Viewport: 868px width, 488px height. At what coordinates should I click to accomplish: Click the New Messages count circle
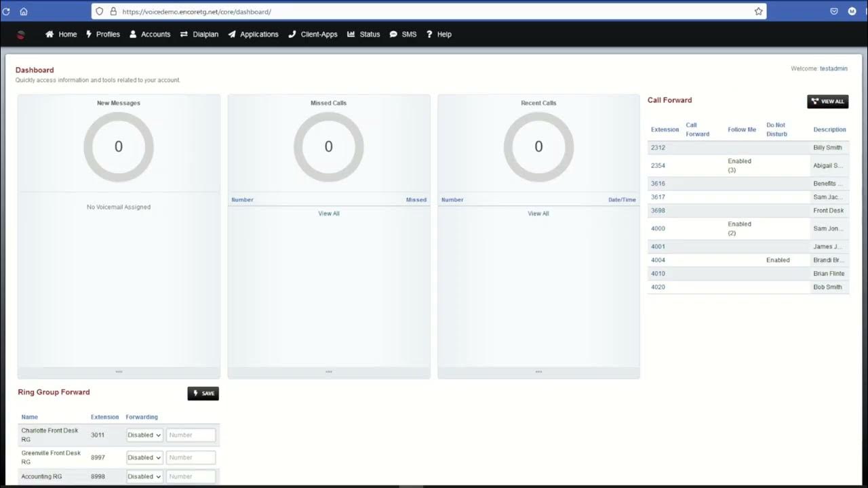coord(119,147)
